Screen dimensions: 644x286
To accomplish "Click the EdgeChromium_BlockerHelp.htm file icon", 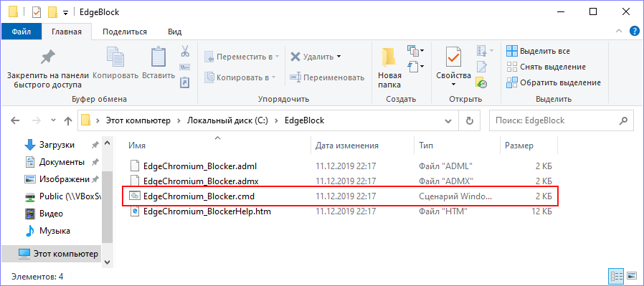I will (x=134, y=211).
